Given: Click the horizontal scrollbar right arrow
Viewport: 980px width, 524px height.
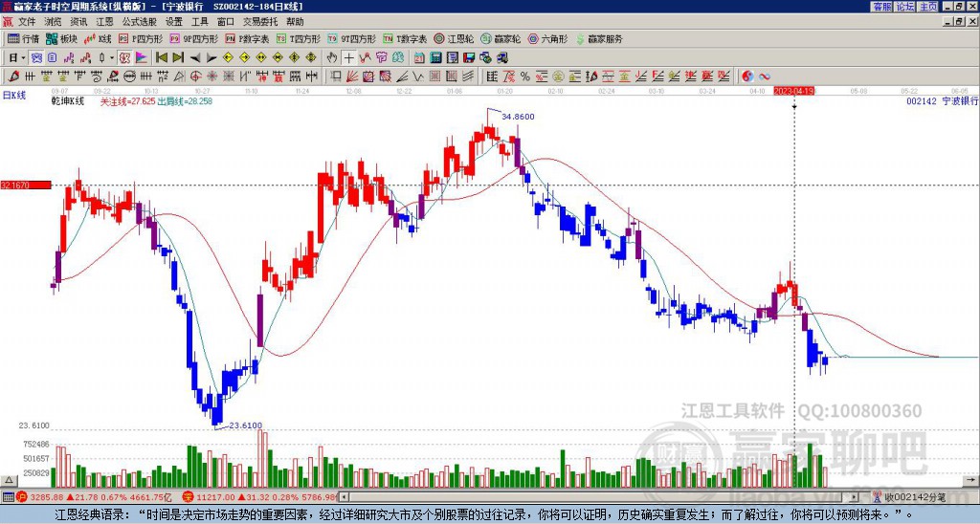Looking at the screenshot, I should tap(854, 497).
